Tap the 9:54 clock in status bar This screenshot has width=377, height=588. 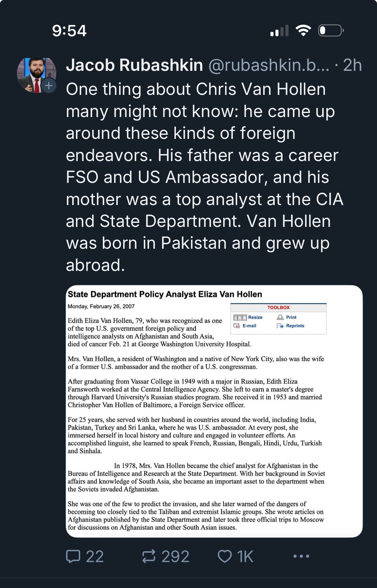tap(69, 31)
